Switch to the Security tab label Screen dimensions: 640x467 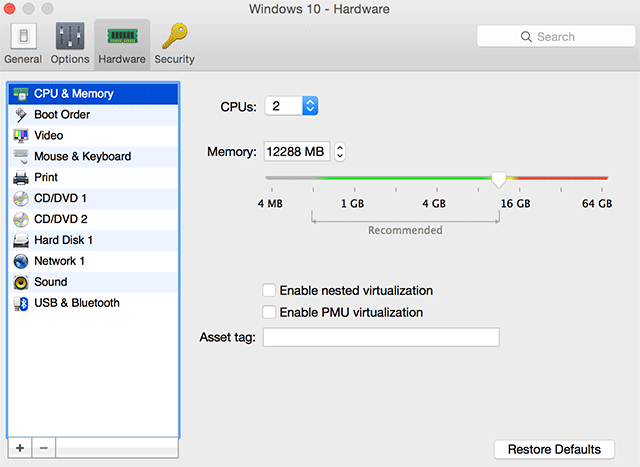pos(175,59)
